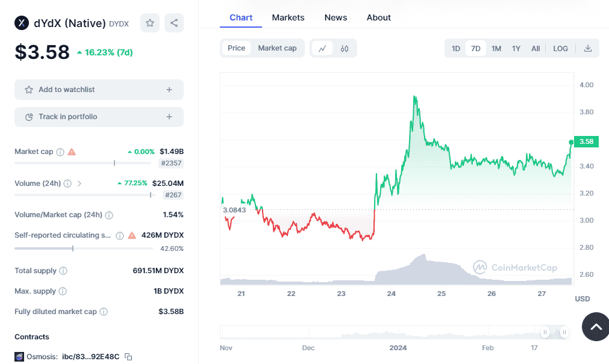Image resolution: width=609 pixels, height=364 pixels.
Task: Open the About tab
Action: pos(379,17)
